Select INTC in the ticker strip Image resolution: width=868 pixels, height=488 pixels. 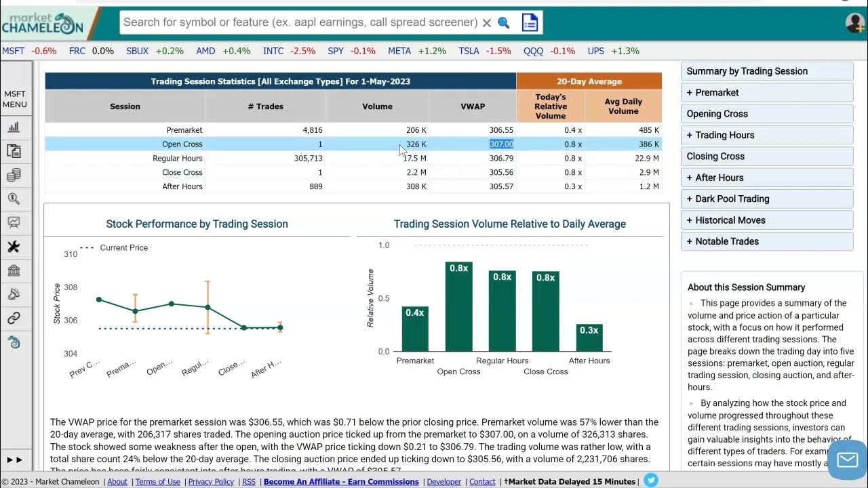click(x=273, y=51)
